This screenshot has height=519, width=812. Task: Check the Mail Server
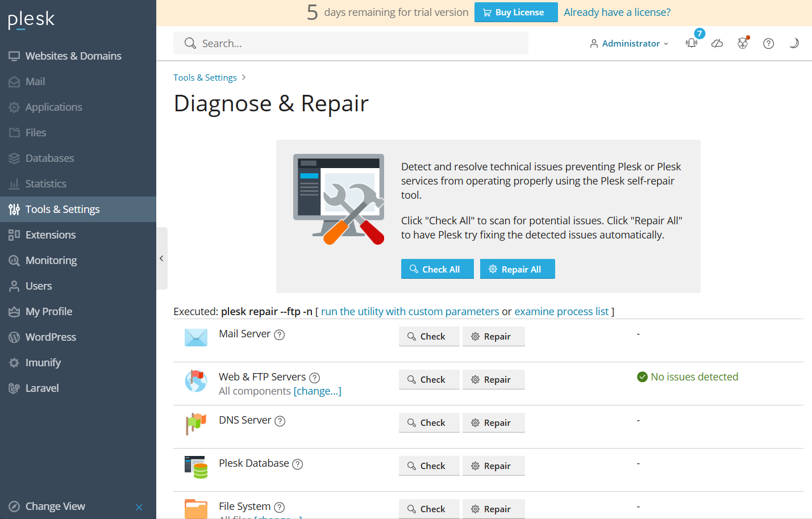tap(429, 336)
